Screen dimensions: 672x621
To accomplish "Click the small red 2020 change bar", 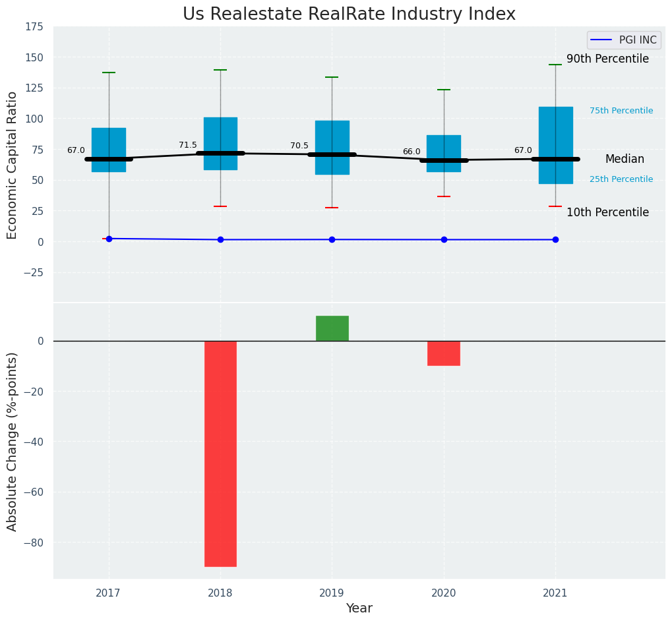I will [x=443, y=353].
